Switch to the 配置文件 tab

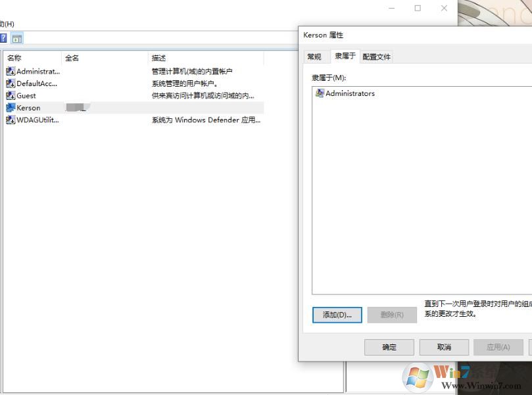tap(376, 57)
